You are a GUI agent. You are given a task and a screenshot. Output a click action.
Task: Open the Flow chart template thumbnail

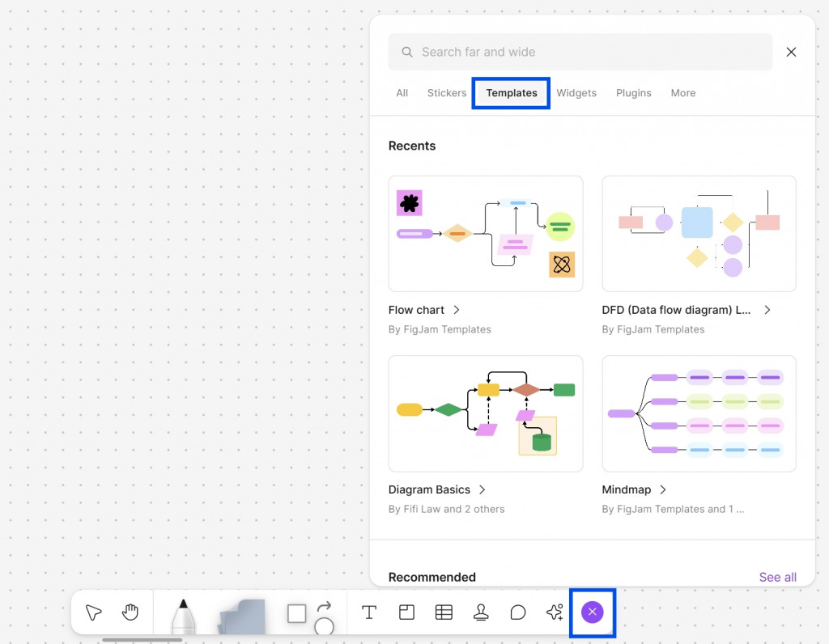[x=486, y=234]
